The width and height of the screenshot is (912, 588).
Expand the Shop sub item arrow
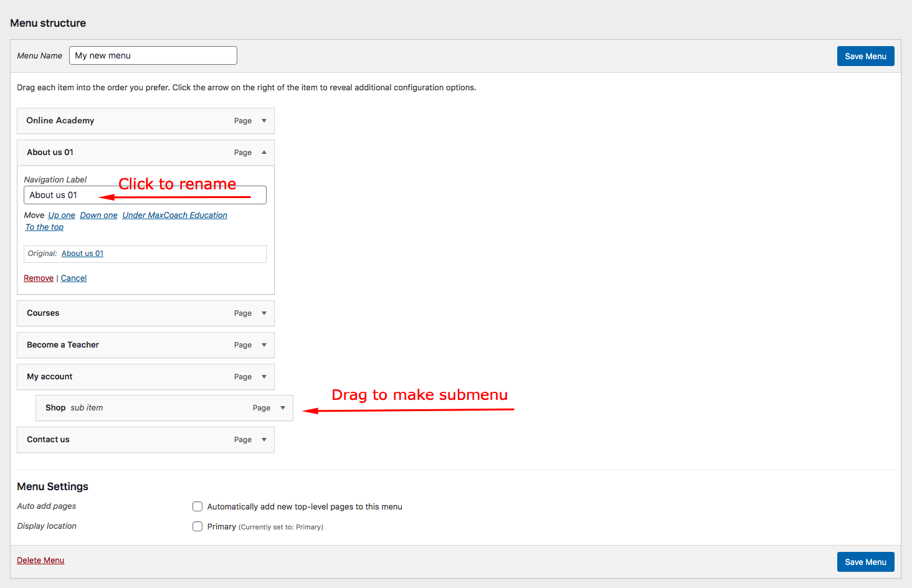click(283, 408)
